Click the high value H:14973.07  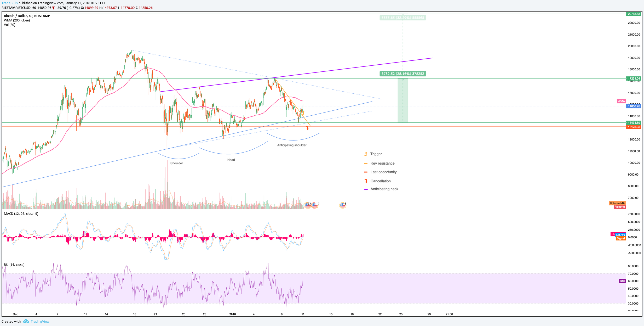[x=108, y=8]
